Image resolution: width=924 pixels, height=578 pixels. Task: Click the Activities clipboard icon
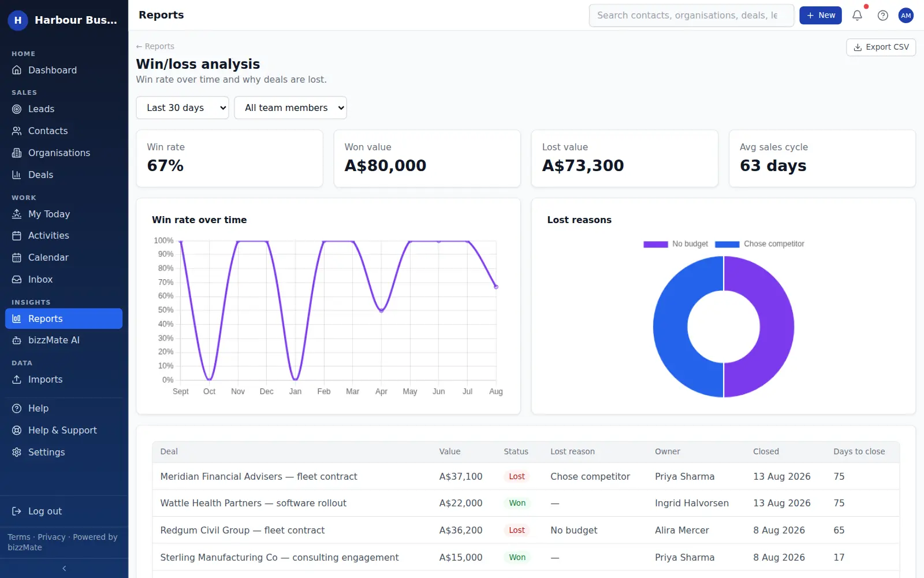pyautogui.click(x=17, y=236)
